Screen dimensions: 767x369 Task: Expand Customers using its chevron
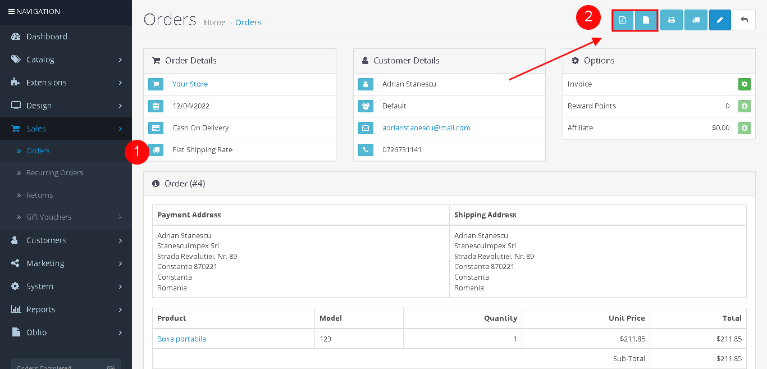tap(120, 241)
